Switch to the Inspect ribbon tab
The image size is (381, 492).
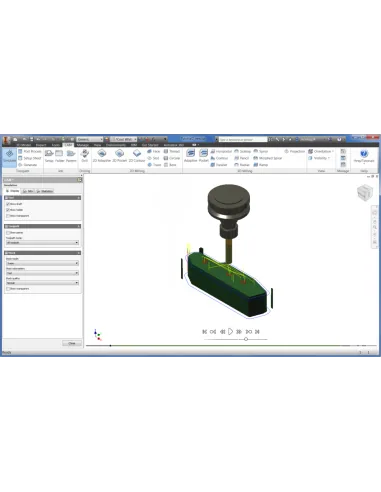click(41, 145)
